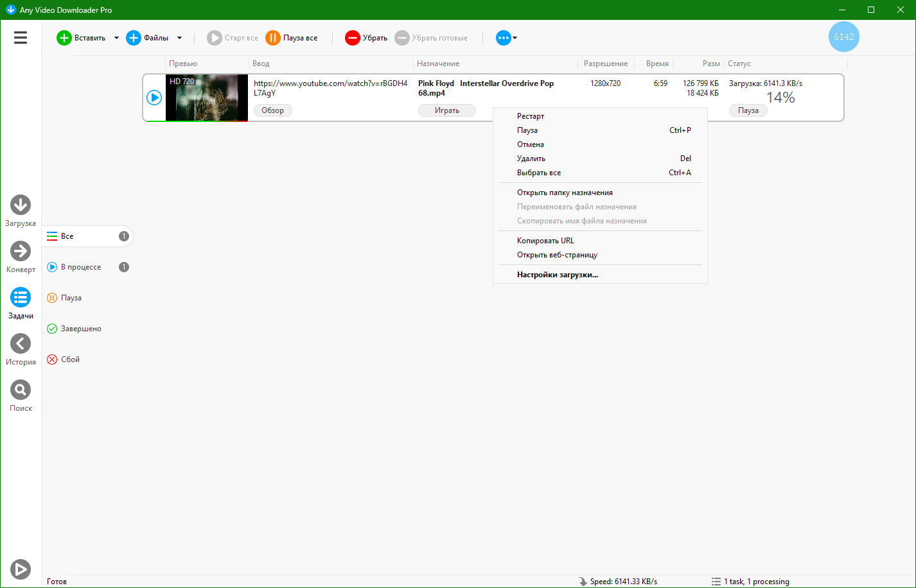Click the green Вставить plus icon
Screen dimensions: 916x588
(64, 38)
